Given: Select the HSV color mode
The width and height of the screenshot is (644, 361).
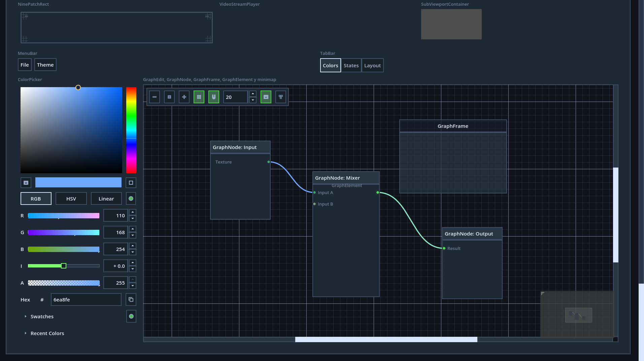Looking at the screenshot, I should [x=71, y=198].
